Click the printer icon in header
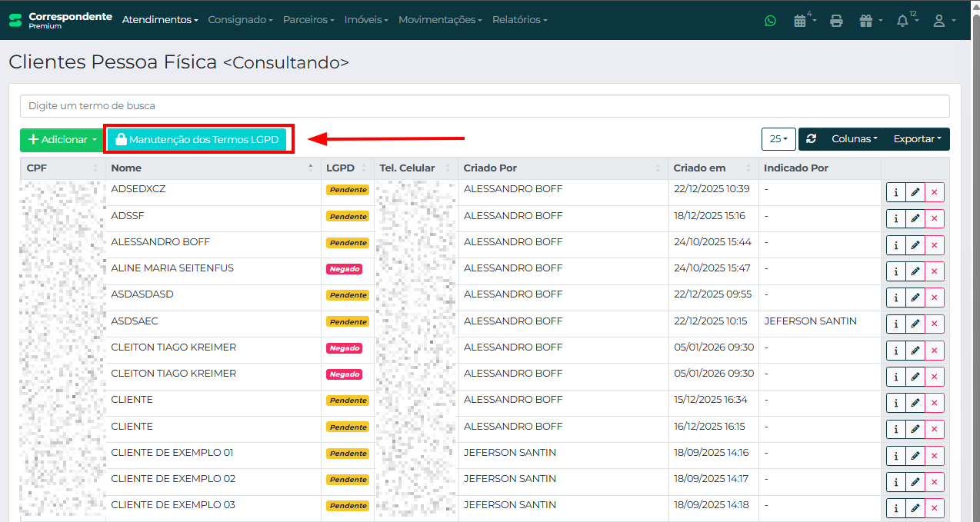980x522 pixels. tap(836, 21)
